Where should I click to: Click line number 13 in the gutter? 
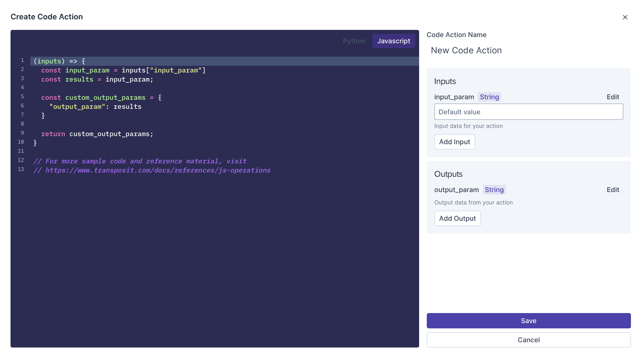tap(21, 169)
